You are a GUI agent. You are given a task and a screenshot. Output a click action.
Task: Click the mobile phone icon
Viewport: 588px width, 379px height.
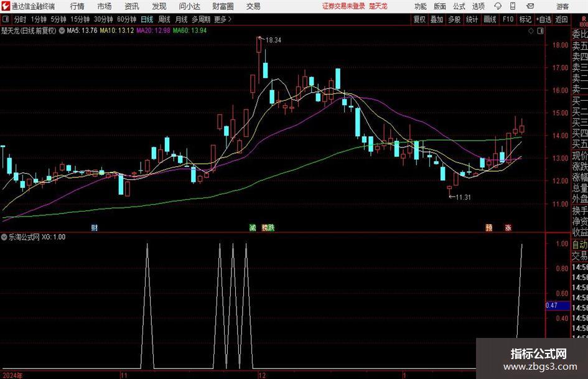[513, 6]
